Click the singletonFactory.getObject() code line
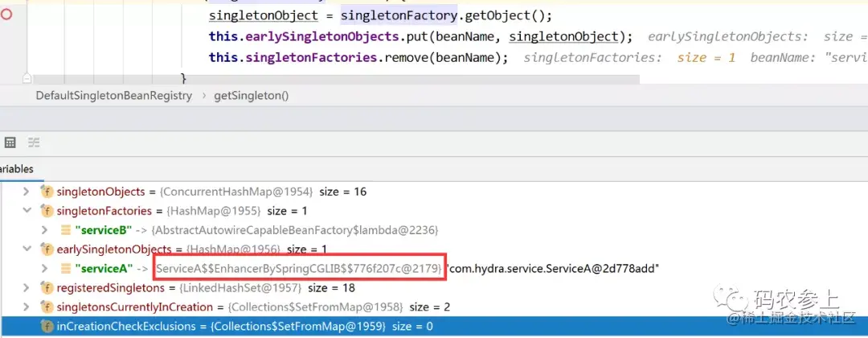The width and height of the screenshot is (868, 338). (x=380, y=15)
